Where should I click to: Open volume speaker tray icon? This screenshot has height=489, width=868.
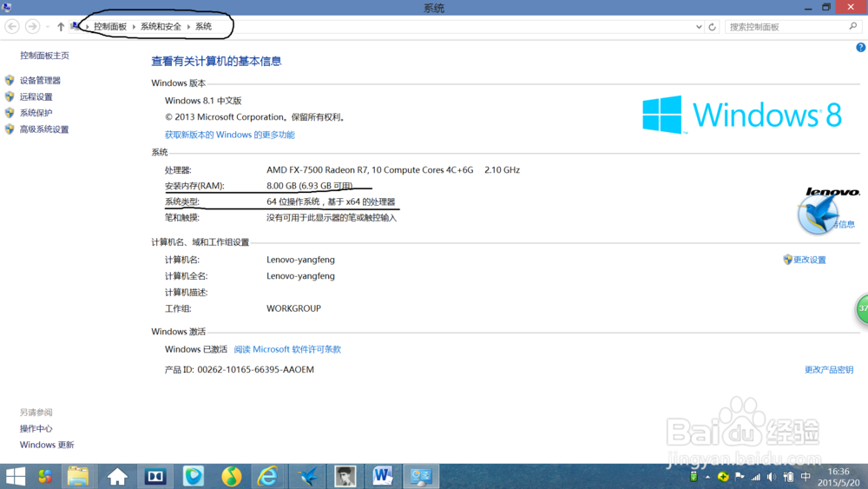pos(772,477)
